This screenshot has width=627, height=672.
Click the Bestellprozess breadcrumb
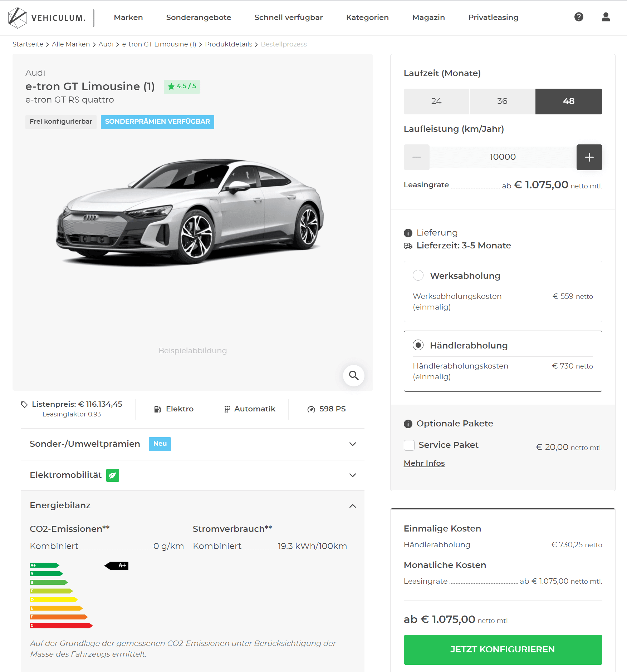(284, 44)
